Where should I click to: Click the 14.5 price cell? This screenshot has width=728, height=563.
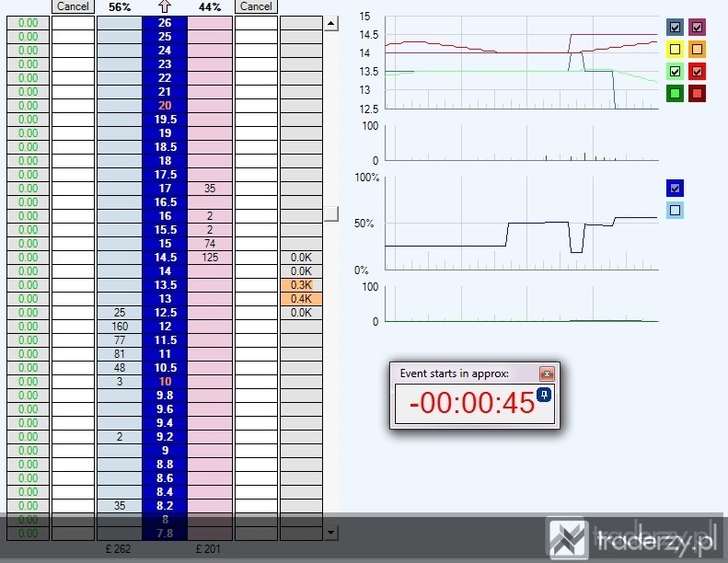click(165, 258)
